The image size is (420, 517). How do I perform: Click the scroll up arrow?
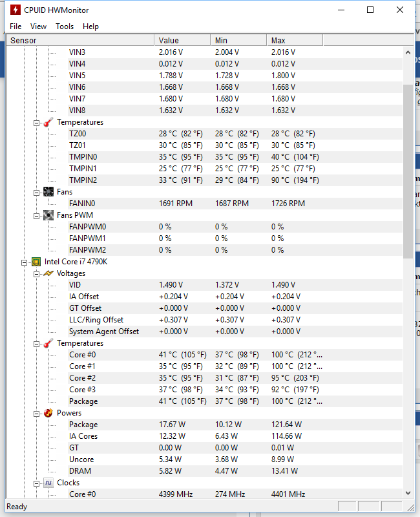[408, 52]
